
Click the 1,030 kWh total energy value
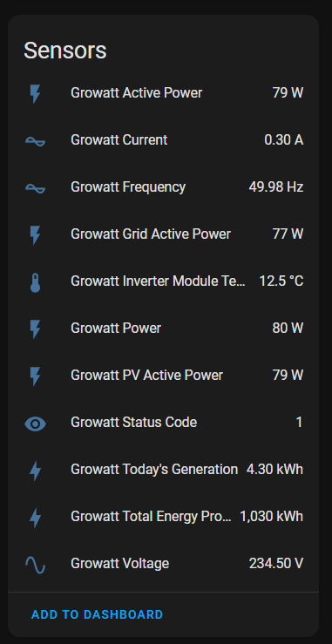pos(272,516)
